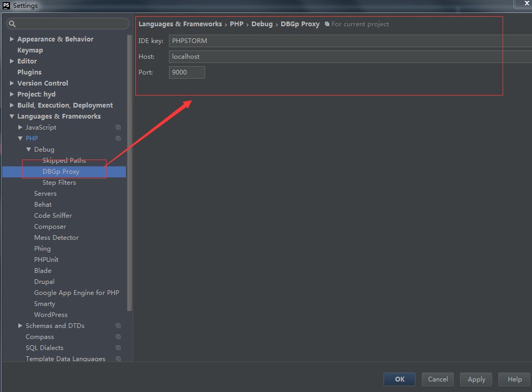Click the project-level icon beside Schemas and DTDs
Screen dimensions: 532x392
pyautogui.click(x=118, y=326)
